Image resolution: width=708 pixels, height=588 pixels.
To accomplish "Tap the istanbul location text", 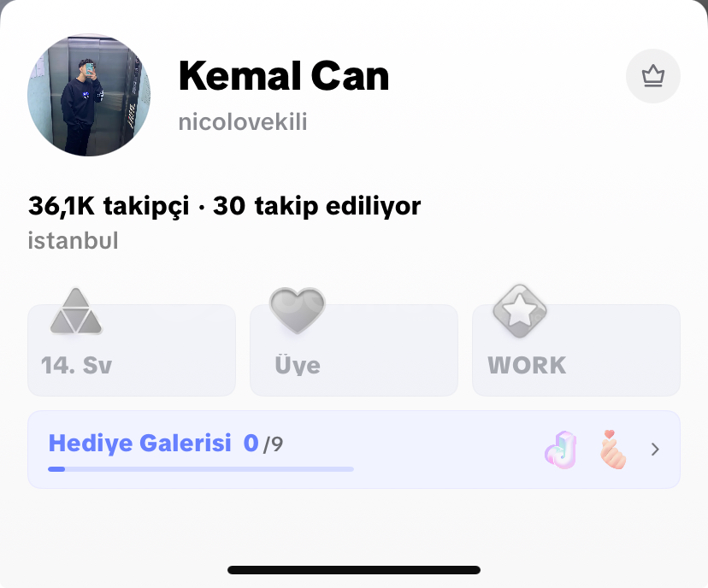I will click(74, 240).
